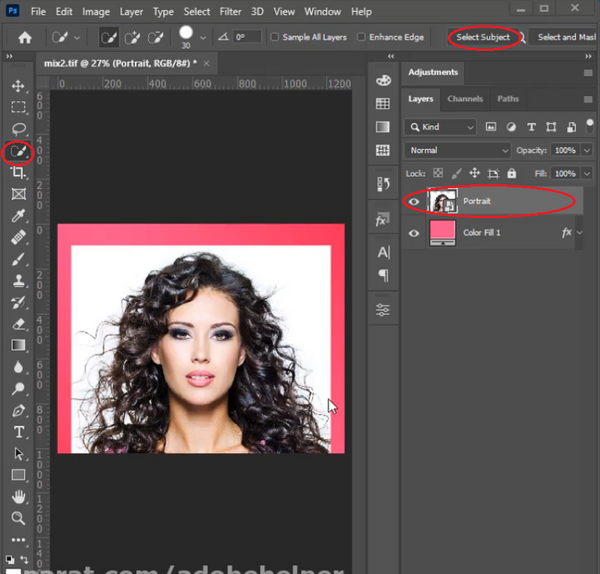Open the Swatches panel icon

point(383,103)
